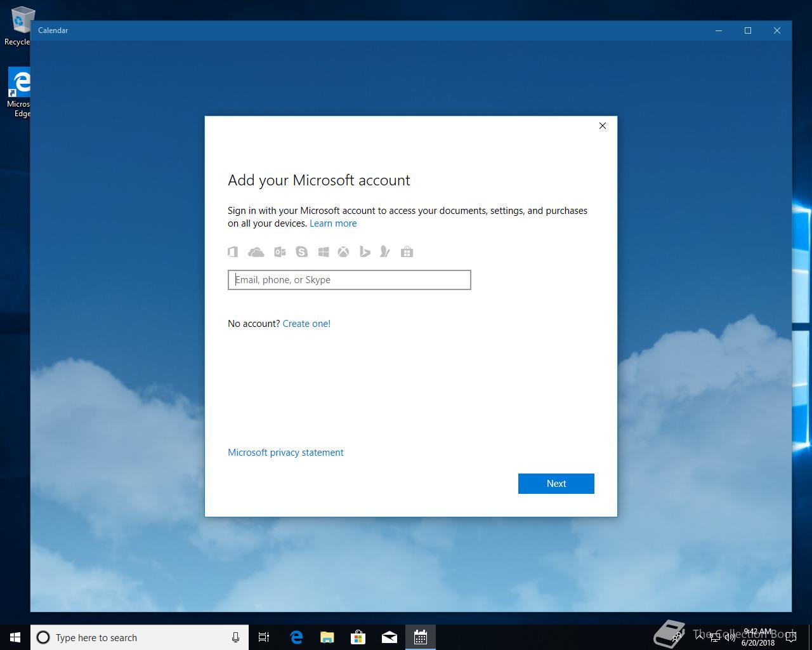
Task: Maximize the Calendar window
Action: point(748,30)
